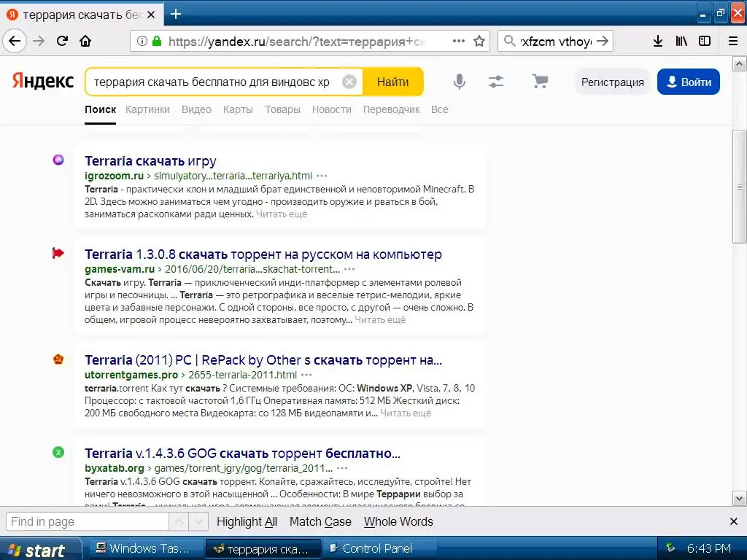Open the library bookmarks icon
Viewport: 747px width, 560px height.
(x=681, y=41)
